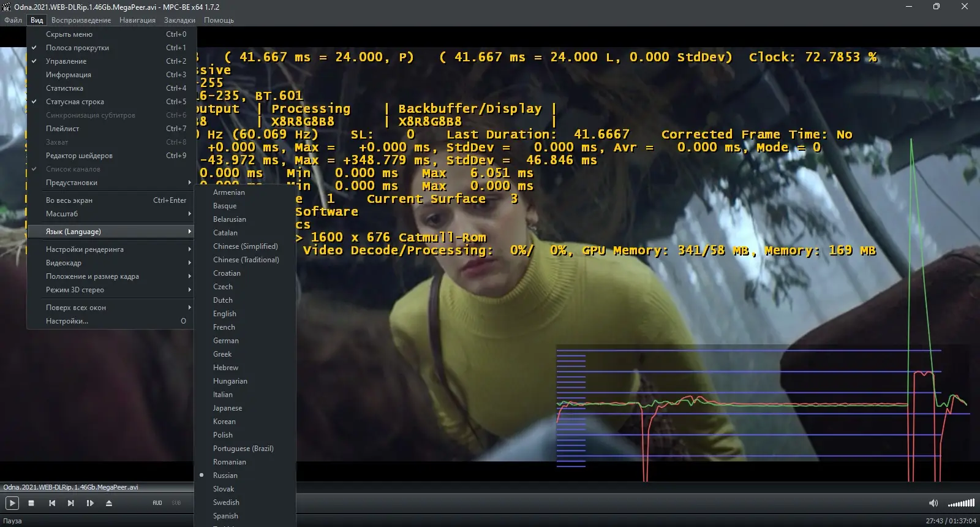Open the Помощь menu
This screenshot has width=980, height=527.
[x=219, y=20]
